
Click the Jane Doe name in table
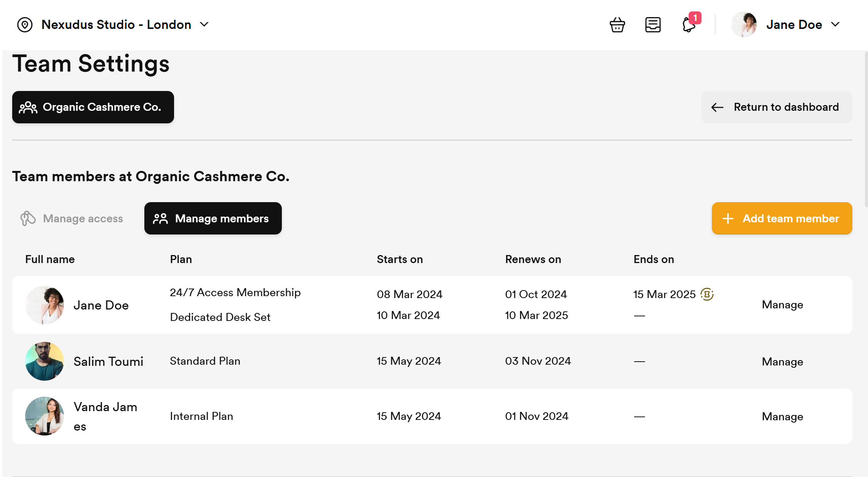[x=101, y=305]
